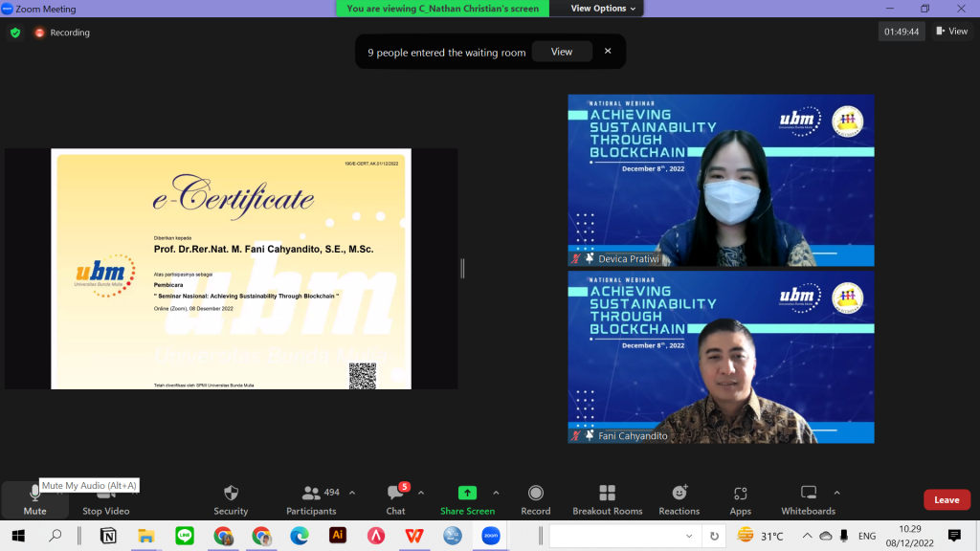Click the red Leave button
Viewport: 980px width, 551px height.
point(947,499)
